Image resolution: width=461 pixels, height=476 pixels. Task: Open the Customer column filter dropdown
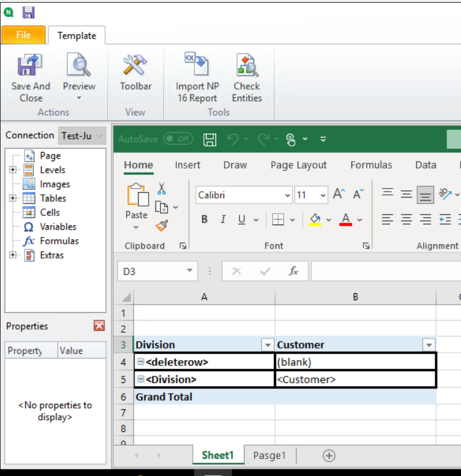tap(429, 345)
